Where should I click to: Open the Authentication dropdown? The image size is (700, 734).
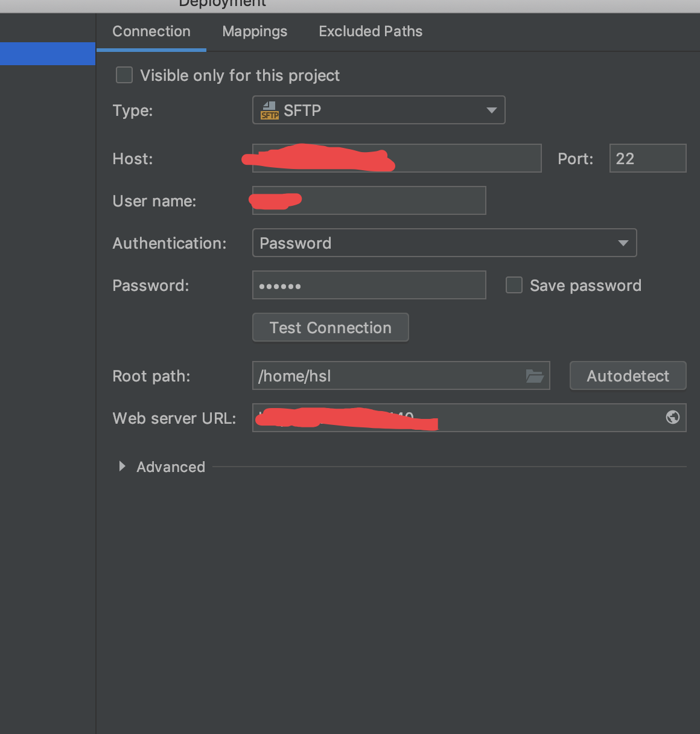444,243
